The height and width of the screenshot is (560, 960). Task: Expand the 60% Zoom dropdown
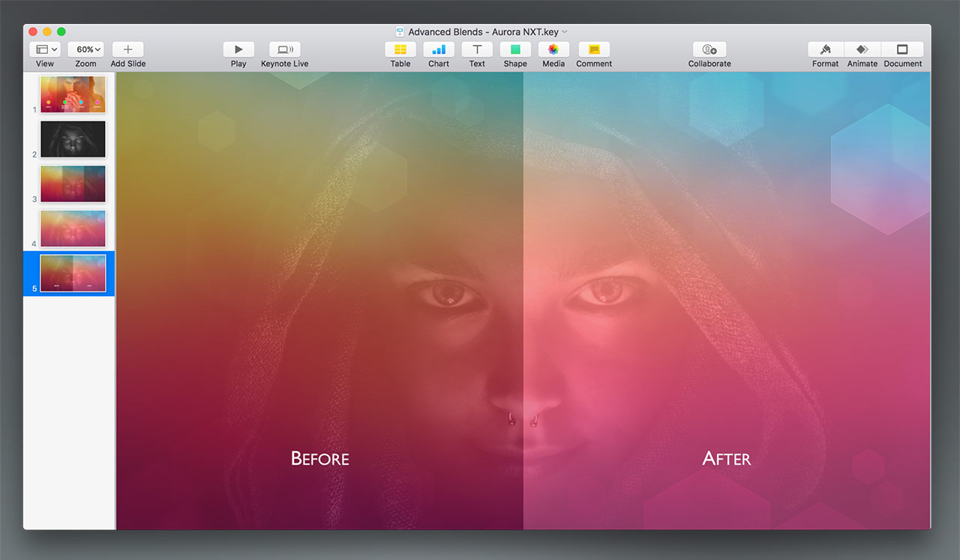pos(86,49)
